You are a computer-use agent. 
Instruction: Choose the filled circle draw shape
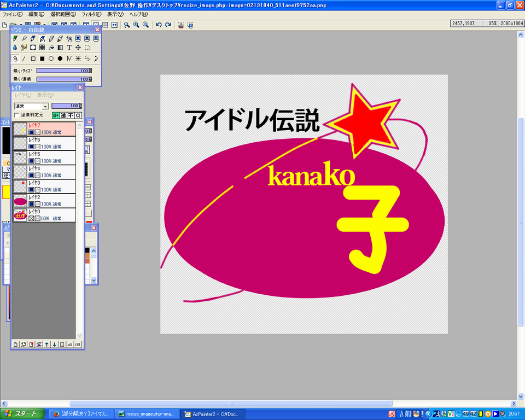point(60,59)
